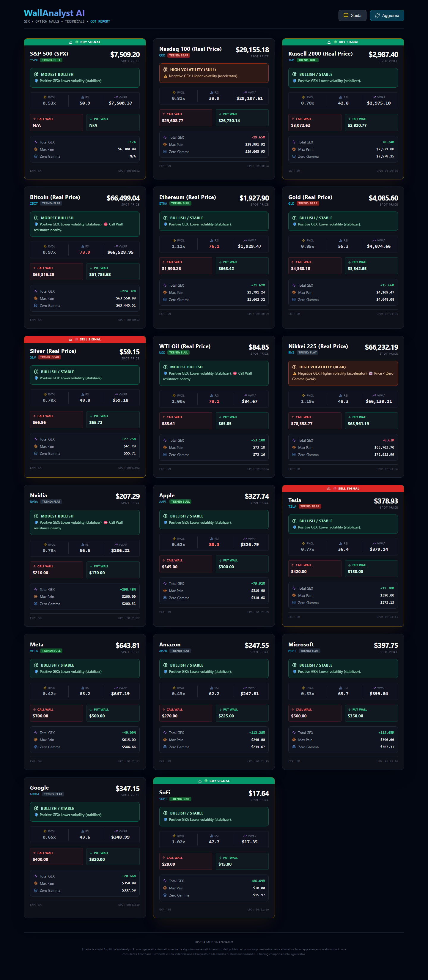Screen dimensions: 428x980
Task: Click the Guida book icon
Action: coord(346,16)
